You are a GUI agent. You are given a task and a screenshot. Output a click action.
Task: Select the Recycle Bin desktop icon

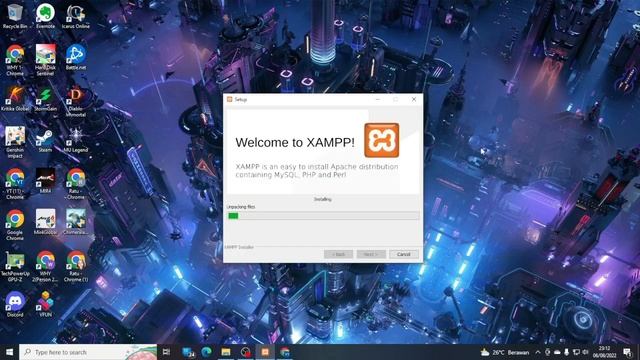pyautogui.click(x=15, y=16)
